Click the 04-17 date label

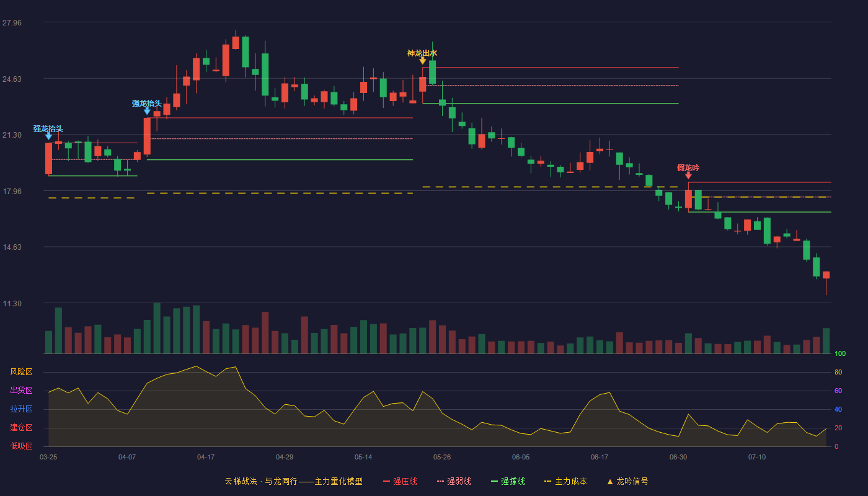click(x=206, y=457)
